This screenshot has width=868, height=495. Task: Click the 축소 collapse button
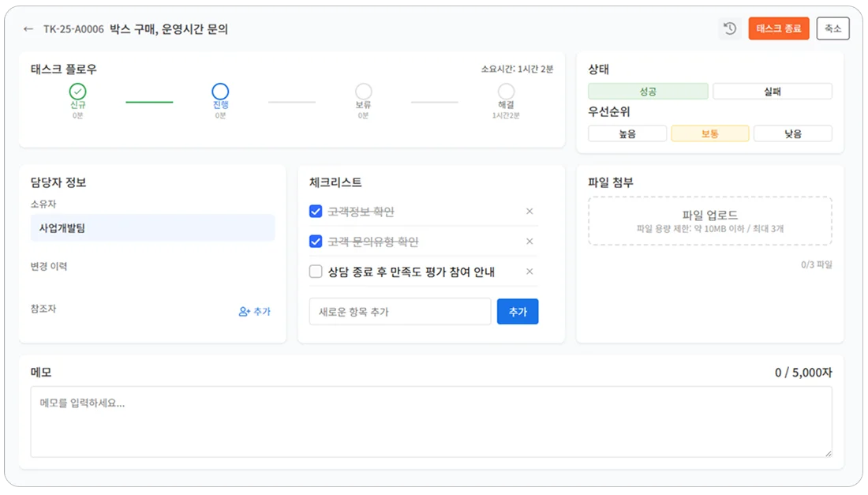pyautogui.click(x=832, y=28)
